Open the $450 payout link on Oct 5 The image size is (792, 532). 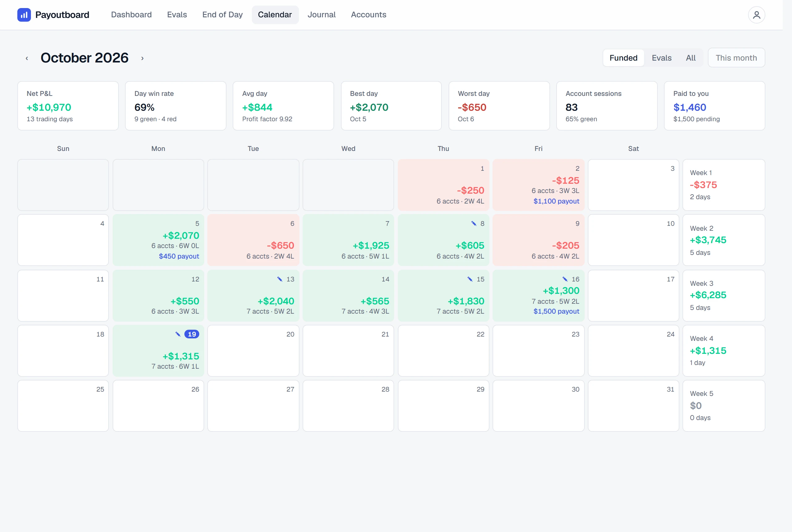(x=179, y=256)
